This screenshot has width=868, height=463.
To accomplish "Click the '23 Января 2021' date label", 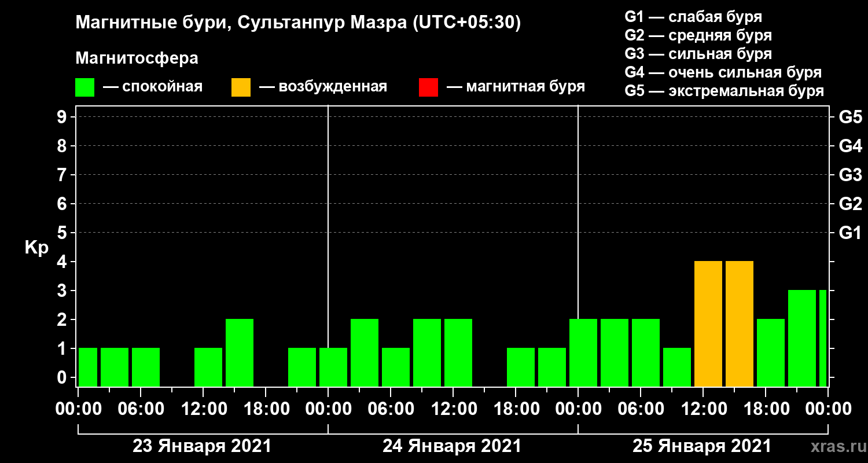I will click(x=202, y=446).
